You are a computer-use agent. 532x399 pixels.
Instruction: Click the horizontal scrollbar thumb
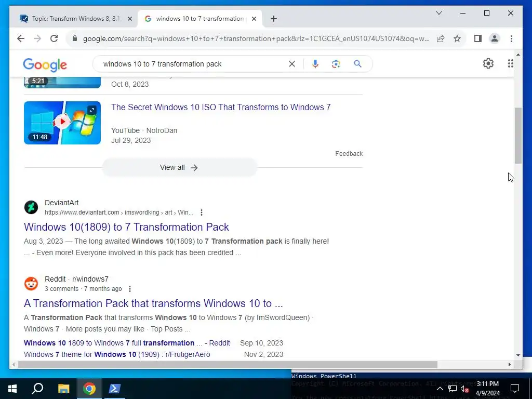228,364
